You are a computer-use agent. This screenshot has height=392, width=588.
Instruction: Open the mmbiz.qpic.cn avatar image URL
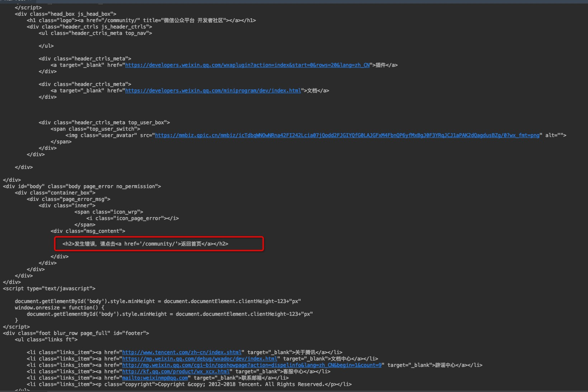coord(347,135)
